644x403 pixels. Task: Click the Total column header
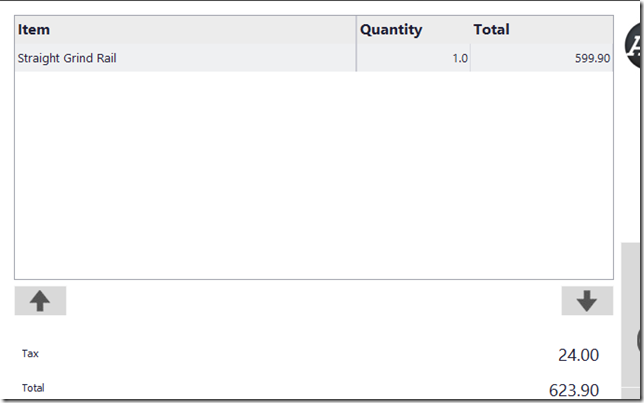point(491,30)
